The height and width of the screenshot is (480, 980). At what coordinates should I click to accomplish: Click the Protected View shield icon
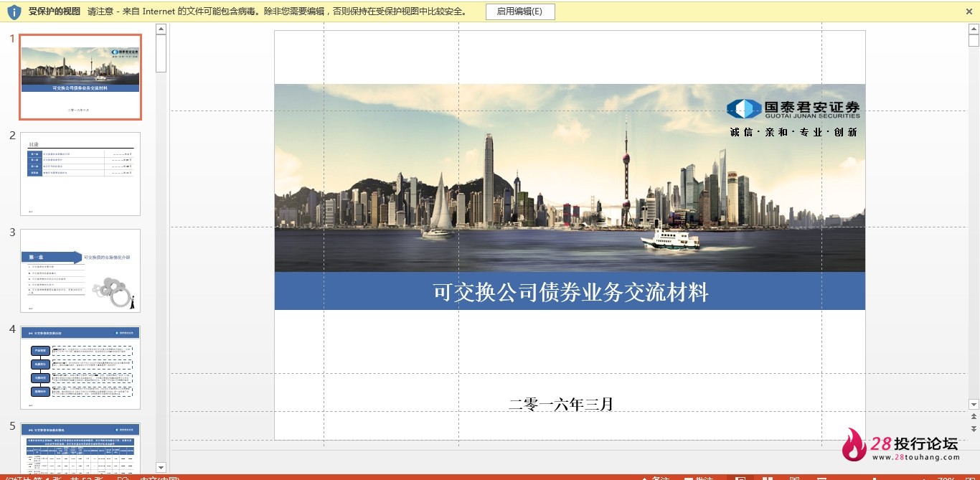coord(14,11)
